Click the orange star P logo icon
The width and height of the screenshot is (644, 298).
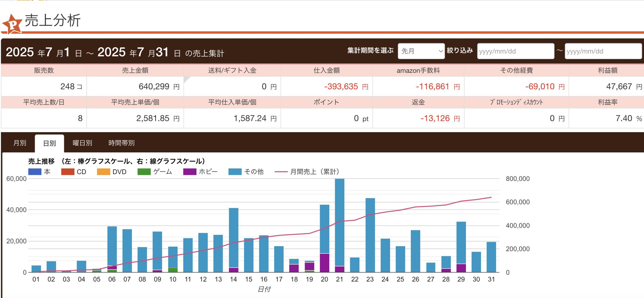12,24
